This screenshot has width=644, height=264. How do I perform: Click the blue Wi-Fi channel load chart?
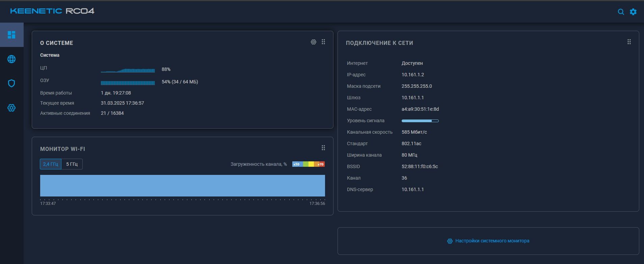(183, 186)
